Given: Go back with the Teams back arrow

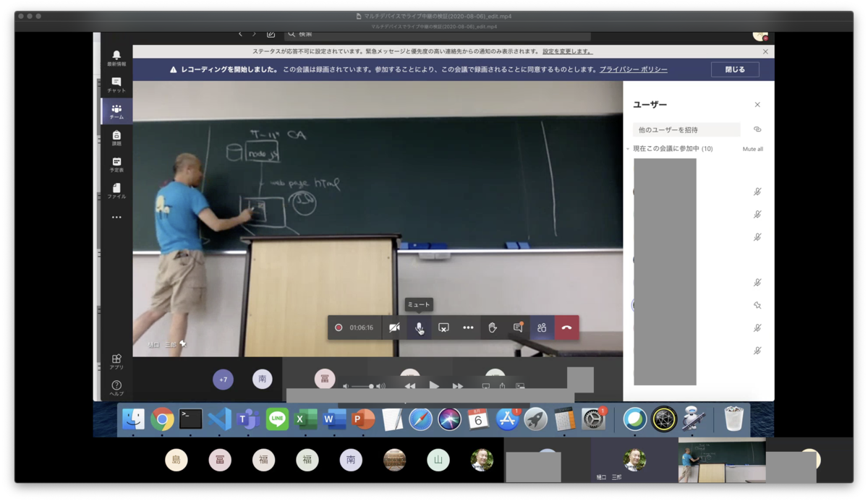Looking at the screenshot, I should point(241,34).
